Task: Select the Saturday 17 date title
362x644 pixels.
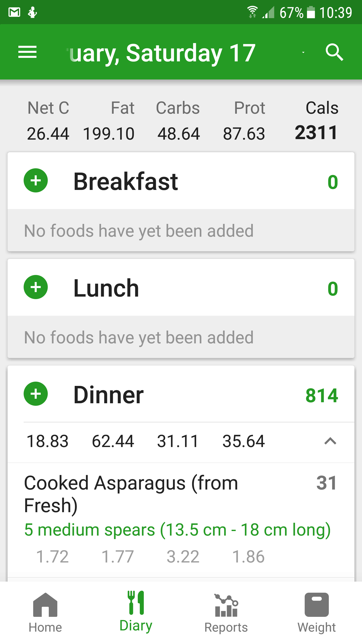Action: pyautogui.click(x=162, y=53)
